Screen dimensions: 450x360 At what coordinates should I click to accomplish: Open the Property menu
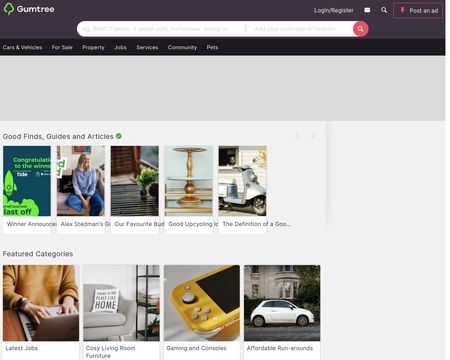tap(93, 47)
